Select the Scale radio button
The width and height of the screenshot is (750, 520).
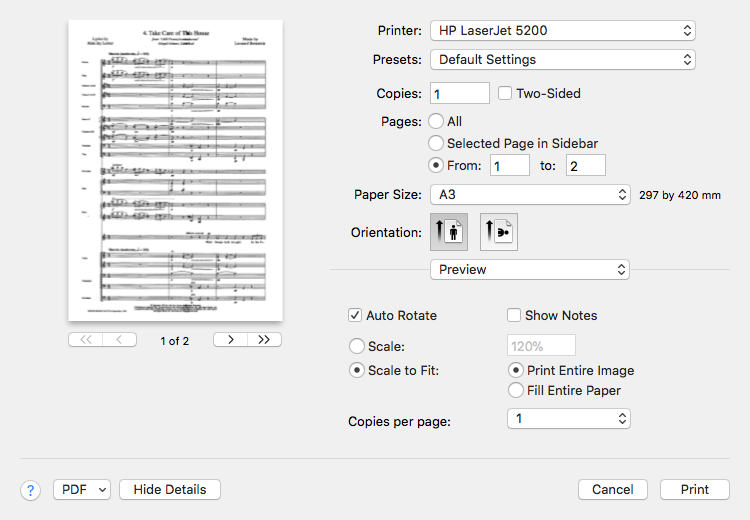[x=356, y=346]
